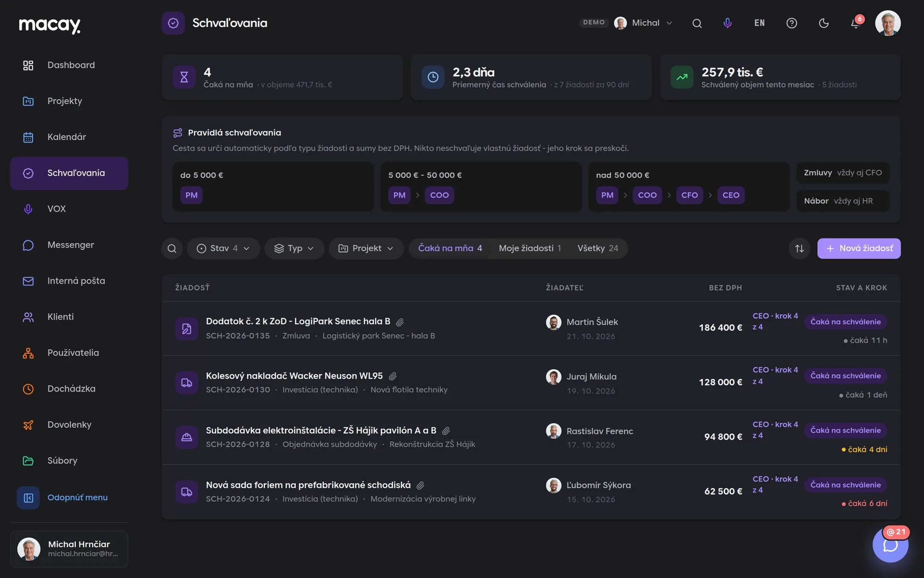Click the profile avatar in the top-right corner

(888, 23)
